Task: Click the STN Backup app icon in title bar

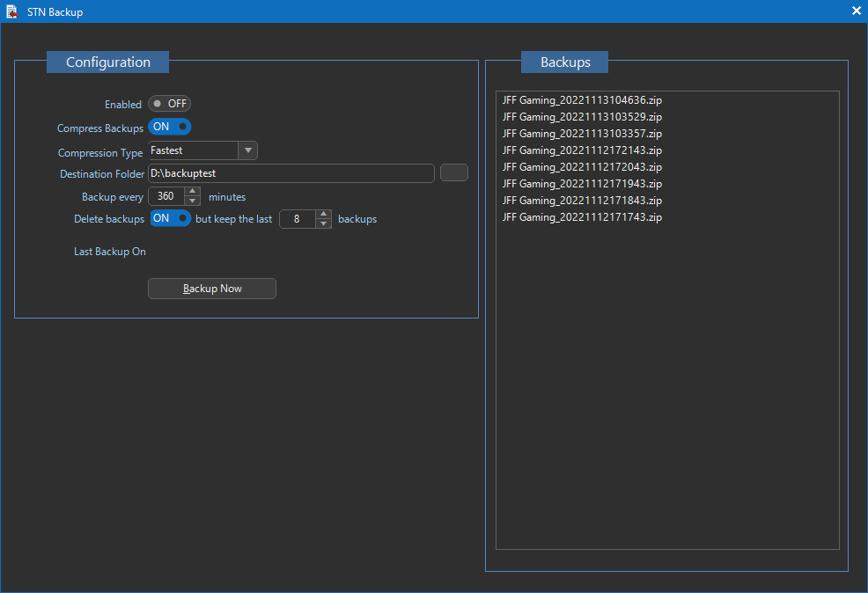Action: click(x=12, y=11)
